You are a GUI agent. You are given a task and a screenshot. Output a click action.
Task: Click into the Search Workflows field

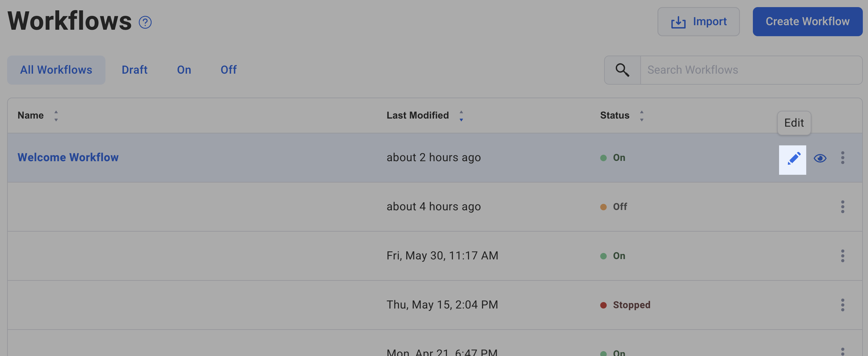pyautogui.click(x=751, y=70)
